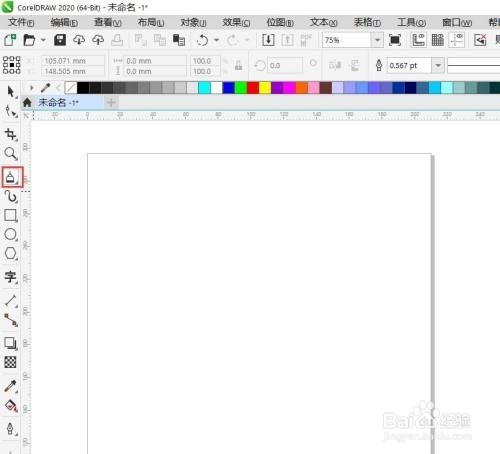Open the line style selector
This screenshot has width=500, height=454.
[x=473, y=65]
